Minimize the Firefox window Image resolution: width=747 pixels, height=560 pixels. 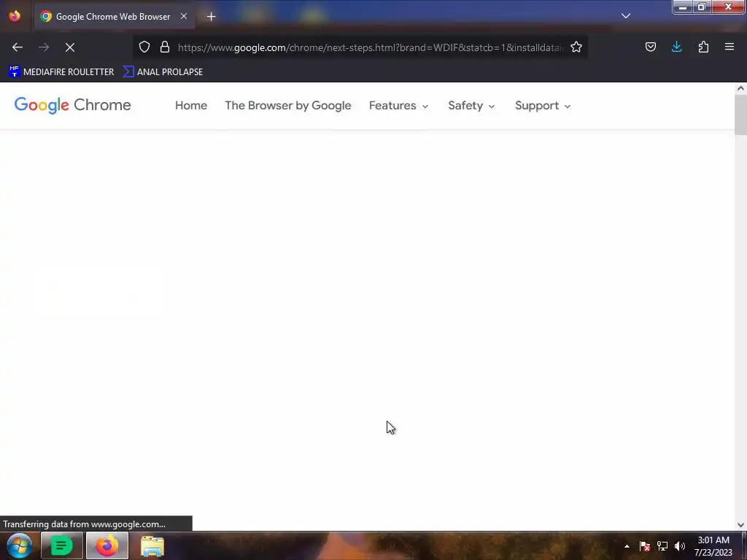(x=683, y=7)
